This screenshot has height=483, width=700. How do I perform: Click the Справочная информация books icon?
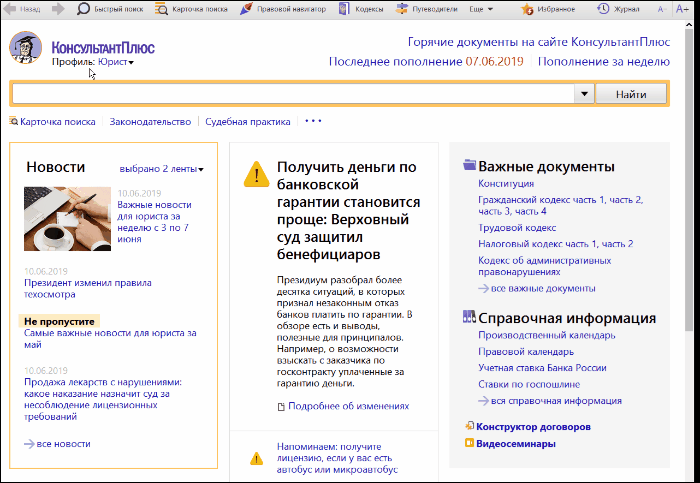click(469, 317)
